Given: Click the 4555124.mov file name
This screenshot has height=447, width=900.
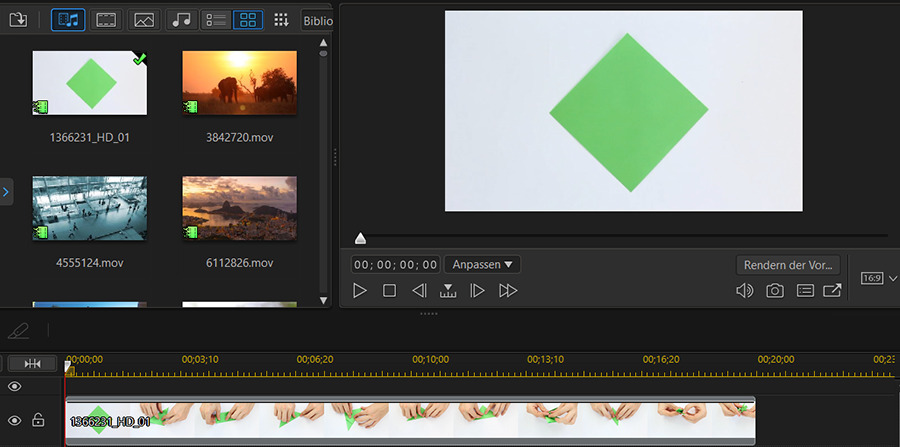Looking at the screenshot, I should pos(90,263).
